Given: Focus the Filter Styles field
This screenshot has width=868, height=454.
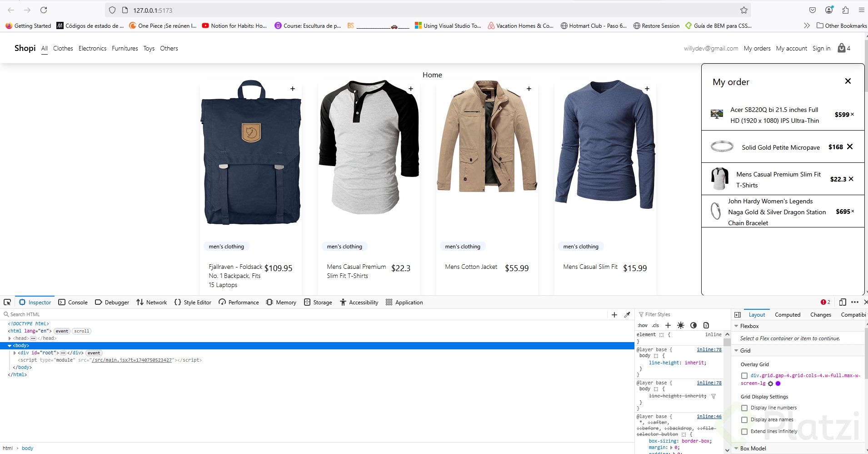Looking at the screenshot, I should point(682,314).
